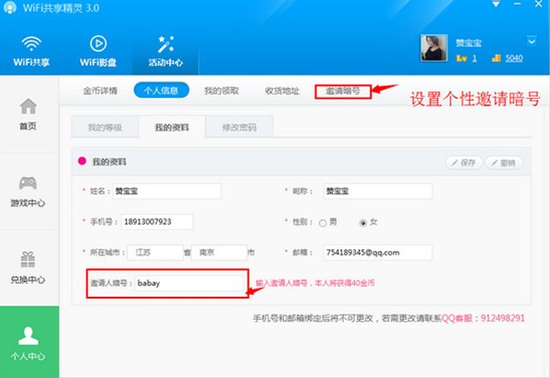Open the title bar menu triangle
The image size is (550, 378).
(x=496, y=5)
